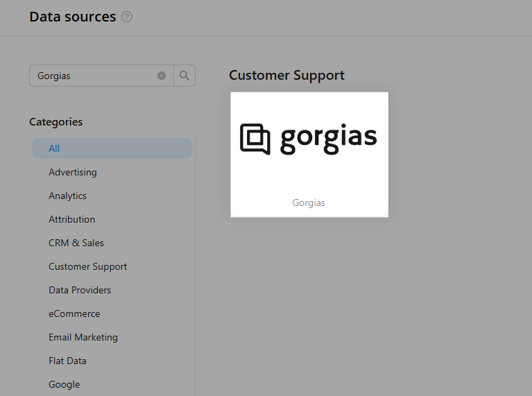Filter by Email Marketing category
This screenshot has height=396, width=532.
coord(83,337)
